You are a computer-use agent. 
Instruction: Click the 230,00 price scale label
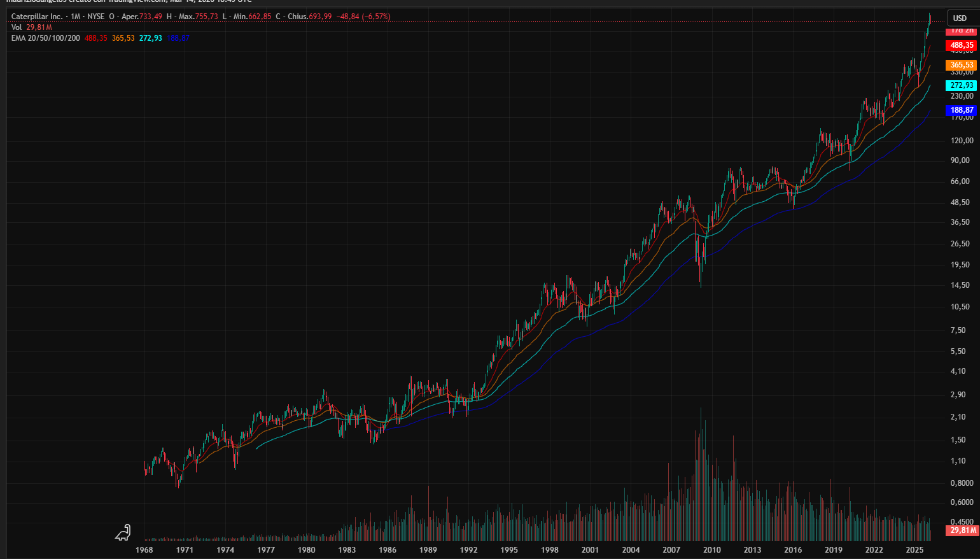[x=962, y=96]
